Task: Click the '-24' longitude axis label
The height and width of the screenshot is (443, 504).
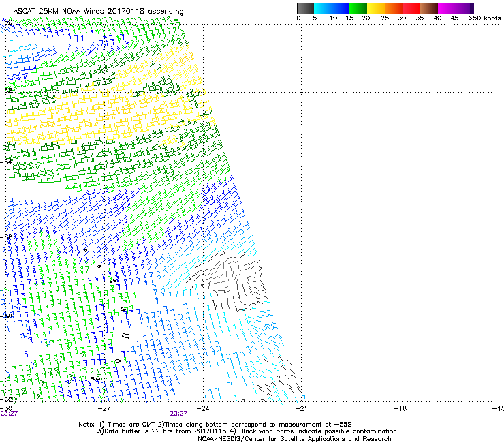Action: (x=203, y=408)
